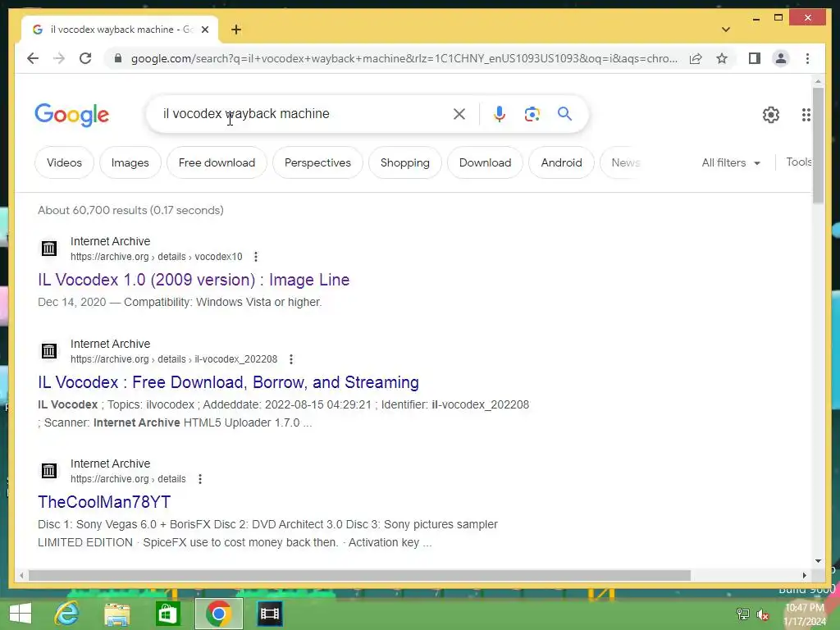The width and height of the screenshot is (840, 630).
Task: Open the Chrome profile avatar menu
Action: [x=781, y=58]
